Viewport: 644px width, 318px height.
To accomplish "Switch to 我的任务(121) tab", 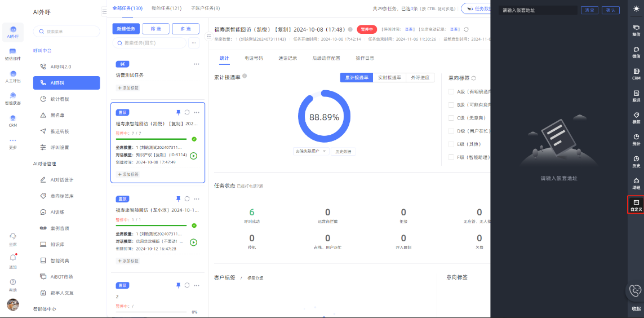I will point(166,8).
